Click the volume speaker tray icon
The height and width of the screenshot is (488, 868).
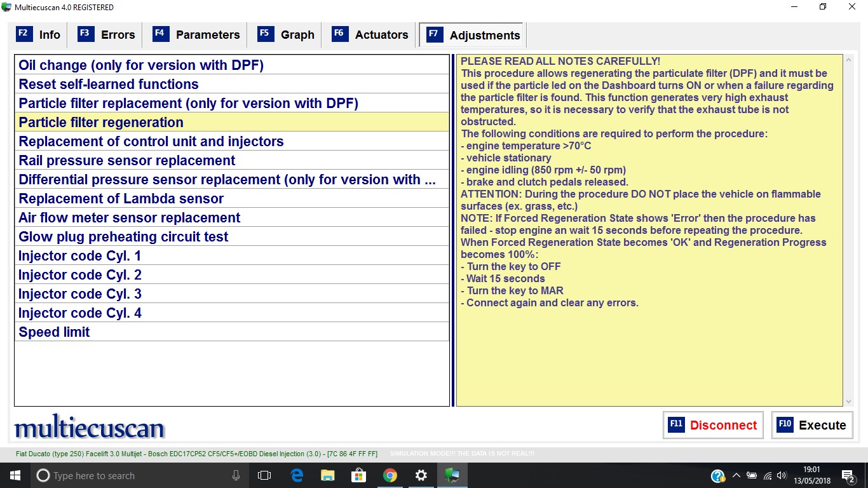(x=782, y=475)
